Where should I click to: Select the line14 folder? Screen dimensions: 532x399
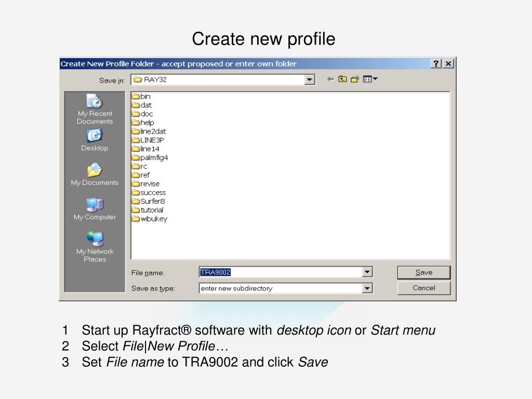pos(145,149)
